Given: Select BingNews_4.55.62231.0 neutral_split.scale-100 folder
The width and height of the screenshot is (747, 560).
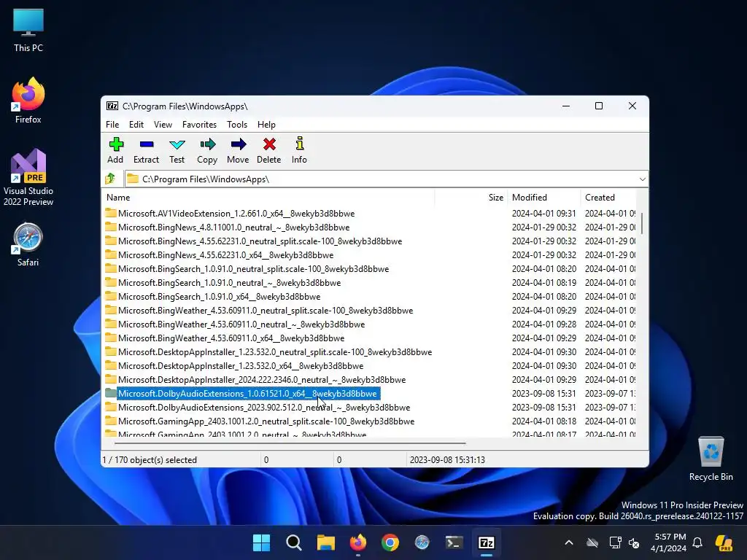Looking at the screenshot, I should [x=260, y=241].
